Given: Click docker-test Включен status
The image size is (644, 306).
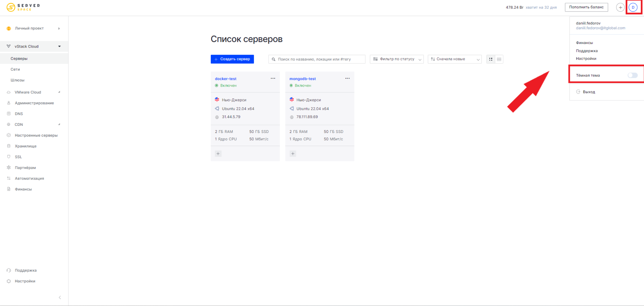Looking at the screenshot, I should (x=228, y=85).
